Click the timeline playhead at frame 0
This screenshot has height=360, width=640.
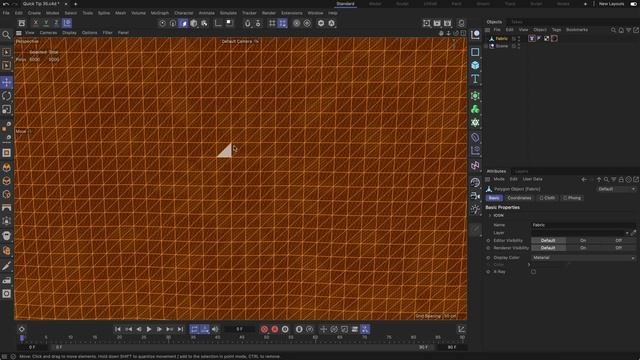coord(22,338)
